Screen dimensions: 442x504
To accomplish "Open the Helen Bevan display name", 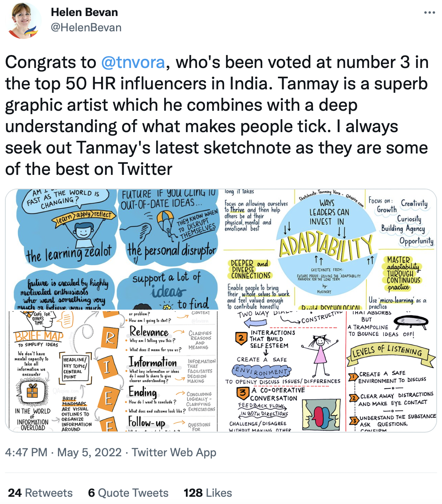I will [84, 12].
